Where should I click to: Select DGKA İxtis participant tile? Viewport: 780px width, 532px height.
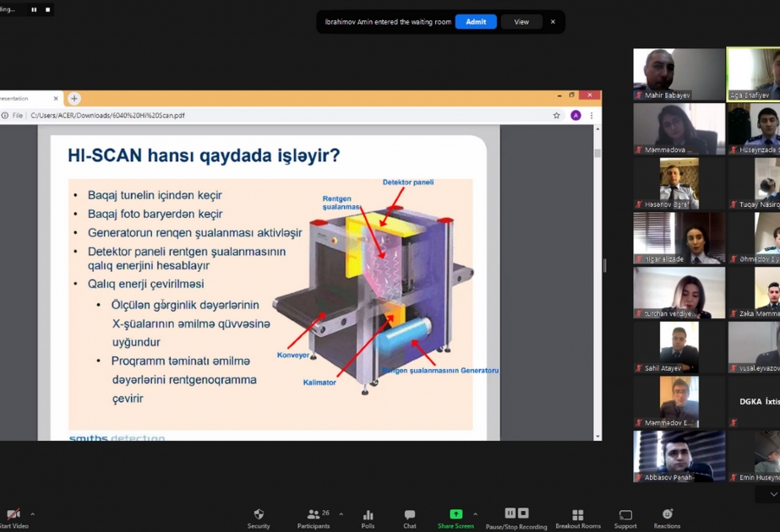[x=754, y=402]
